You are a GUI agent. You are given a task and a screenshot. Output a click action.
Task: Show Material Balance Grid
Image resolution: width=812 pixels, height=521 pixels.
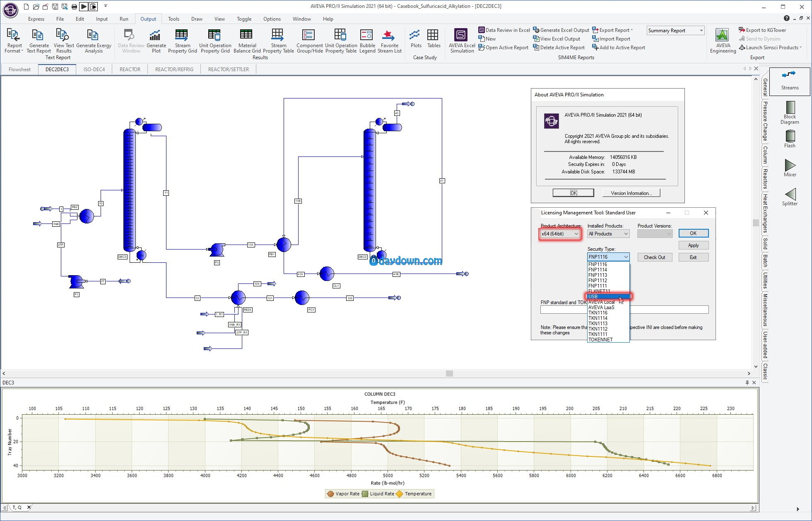(x=247, y=41)
